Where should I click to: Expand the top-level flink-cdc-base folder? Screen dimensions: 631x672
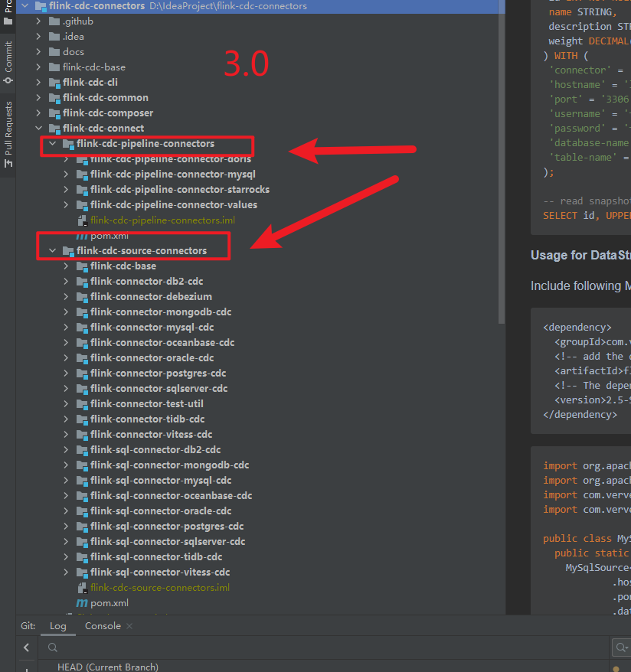coord(38,67)
